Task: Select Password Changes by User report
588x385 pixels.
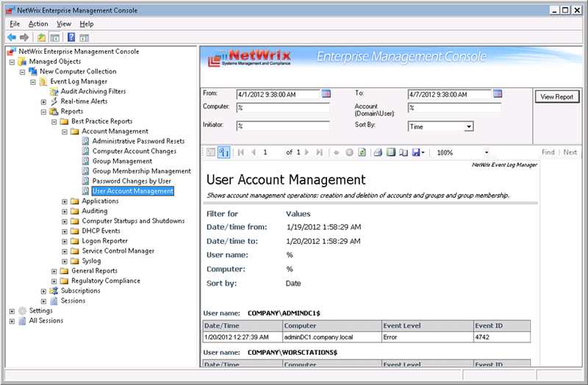Action: pyautogui.click(x=132, y=181)
